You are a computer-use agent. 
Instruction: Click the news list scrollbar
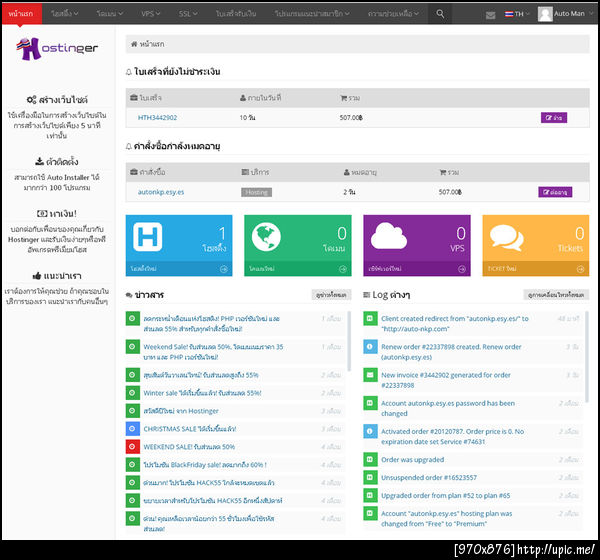coord(349,341)
